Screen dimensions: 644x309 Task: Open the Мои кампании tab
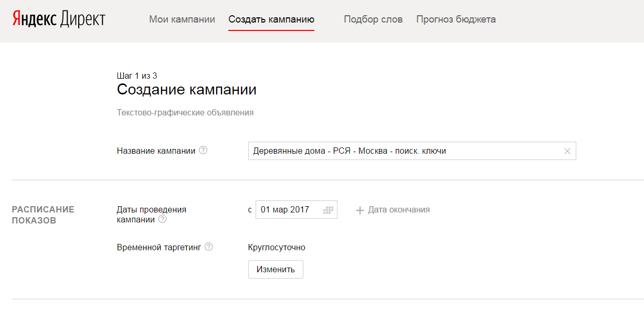click(182, 19)
